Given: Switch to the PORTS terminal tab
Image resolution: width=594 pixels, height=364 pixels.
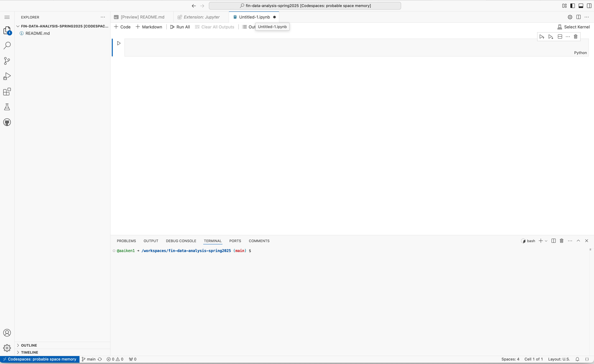Looking at the screenshot, I should (x=235, y=241).
